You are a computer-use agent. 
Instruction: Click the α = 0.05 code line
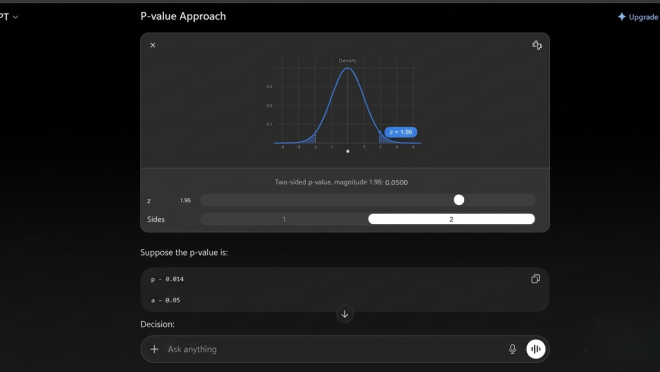165,300
